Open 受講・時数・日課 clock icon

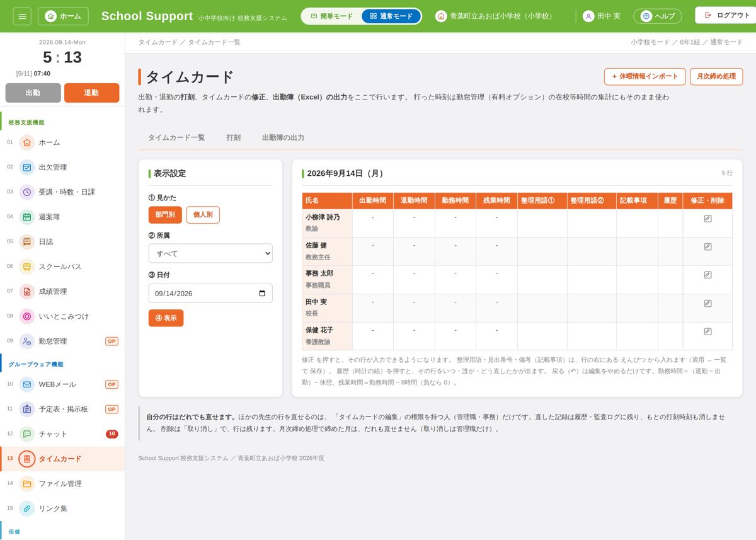point(26,192)
